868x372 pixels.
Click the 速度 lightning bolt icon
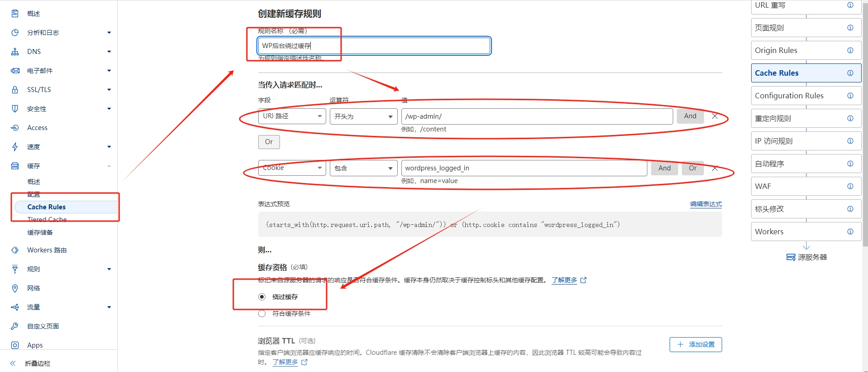15,147
